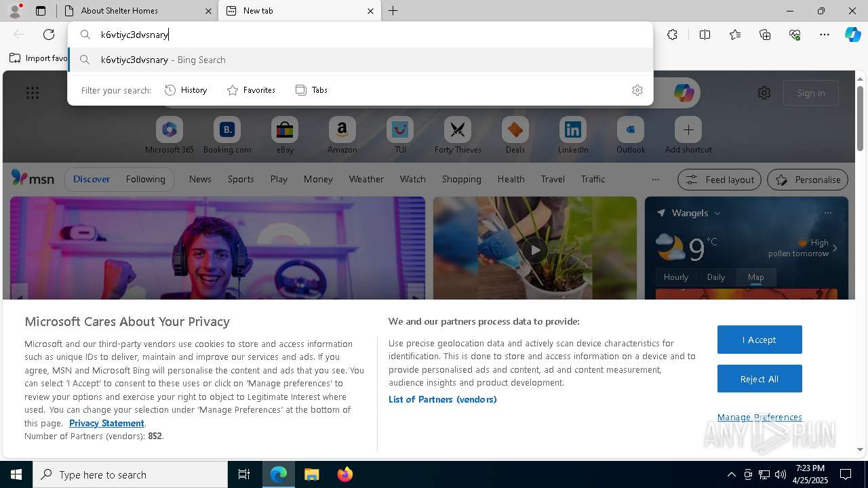Image resolution: width=868 pixels, height=488 pixels.
Task: Open Deals shortcut
Action: 515,135
